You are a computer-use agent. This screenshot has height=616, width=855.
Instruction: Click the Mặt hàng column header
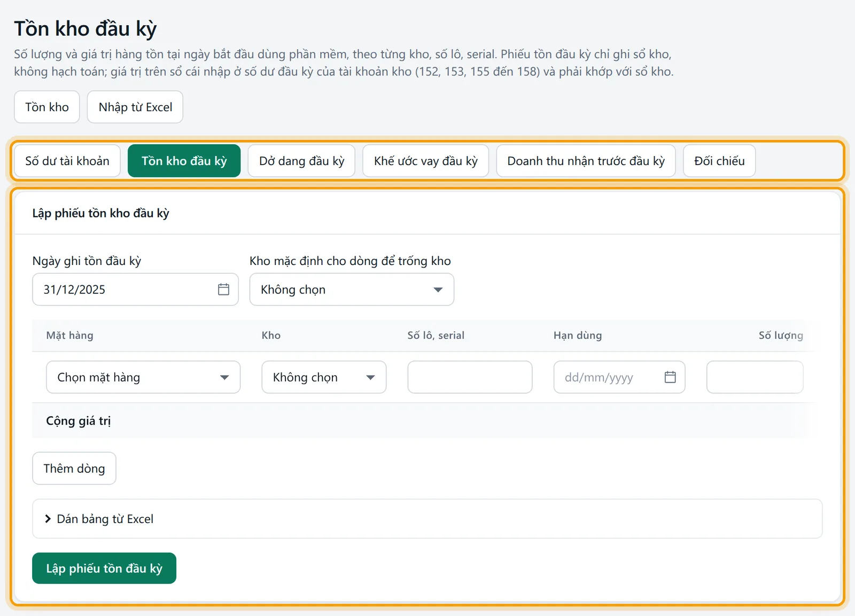(69, 336)
